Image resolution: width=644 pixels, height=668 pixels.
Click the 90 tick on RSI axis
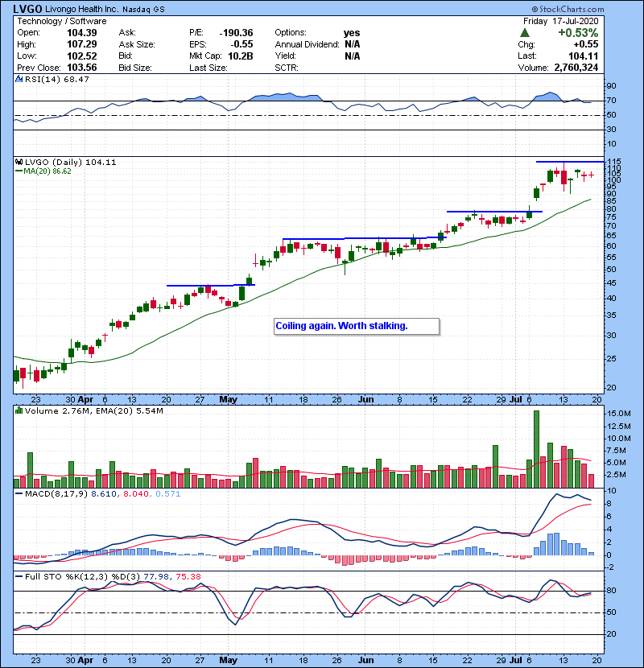pyautogui.click(x=611, y=86)
